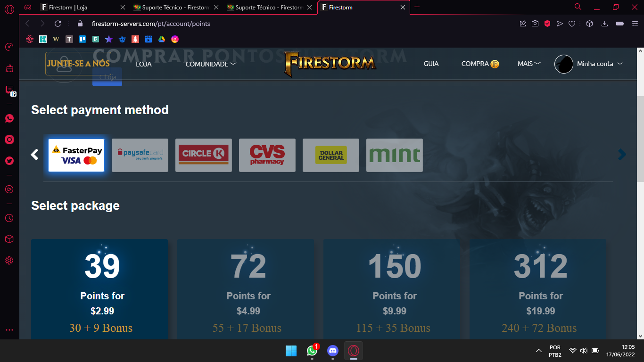Choose the 72 points $4.99 package
644x362 pixels.
click(246, 289)
